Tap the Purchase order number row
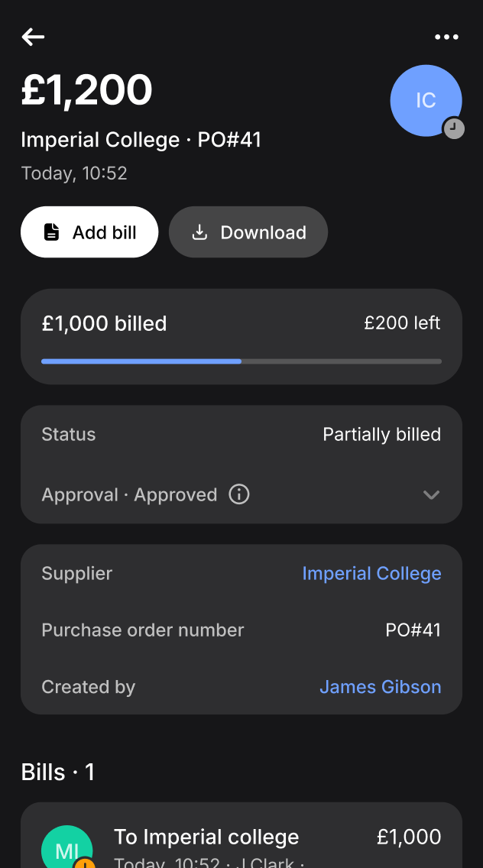This screenshot has width=483, height=868. 241,630
